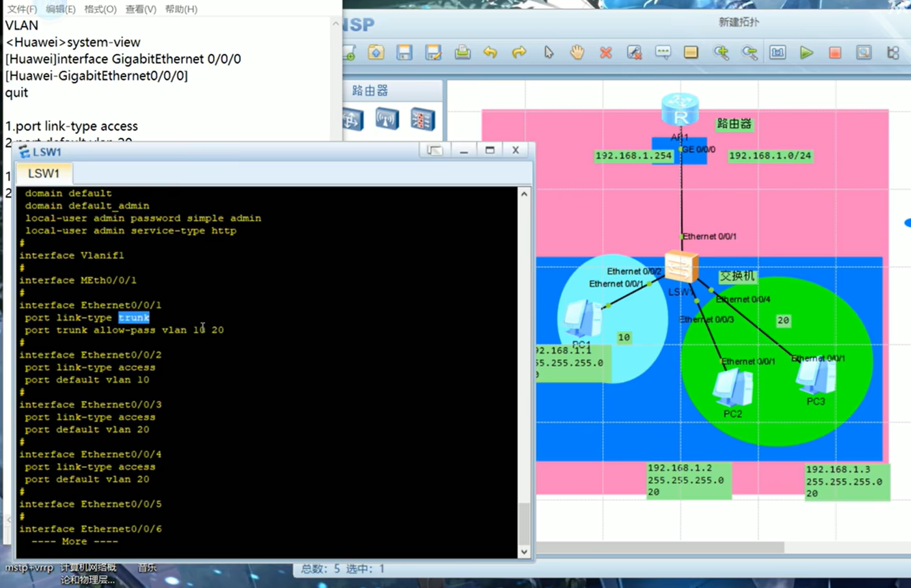Click PC3 address note 192.168.1.3
Viewport: 911px width, 588px height.
(848, 482)
